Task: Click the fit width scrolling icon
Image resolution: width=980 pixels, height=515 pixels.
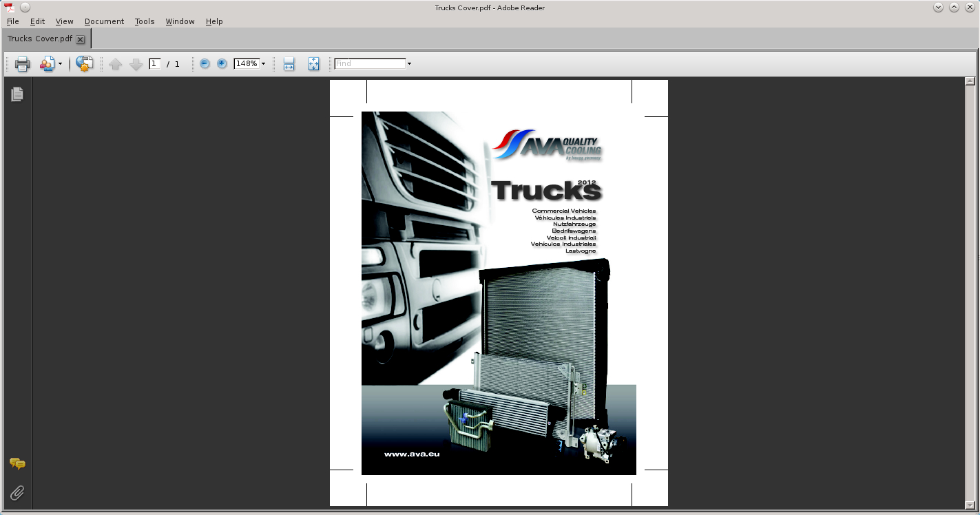Action: click(289, 64)
